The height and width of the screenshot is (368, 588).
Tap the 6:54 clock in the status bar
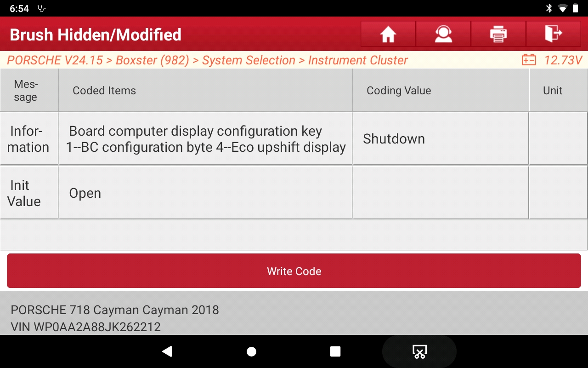[19, 8]
